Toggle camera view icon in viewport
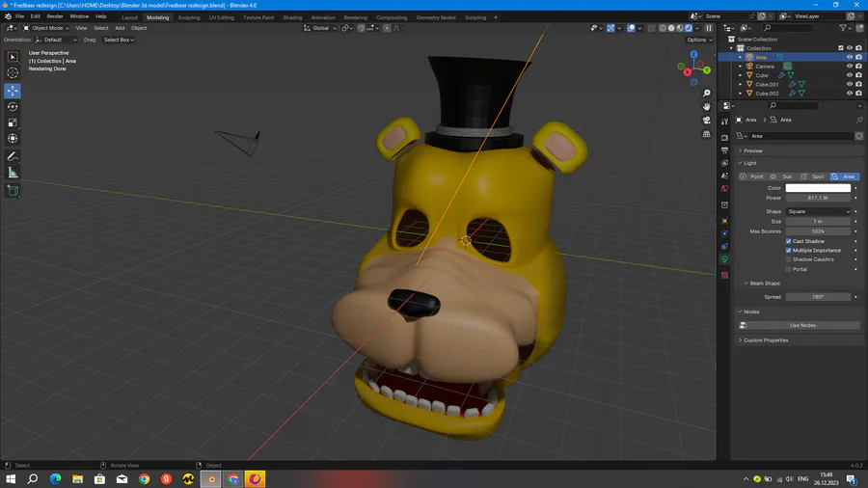868x488 pixels. [706, 120]
